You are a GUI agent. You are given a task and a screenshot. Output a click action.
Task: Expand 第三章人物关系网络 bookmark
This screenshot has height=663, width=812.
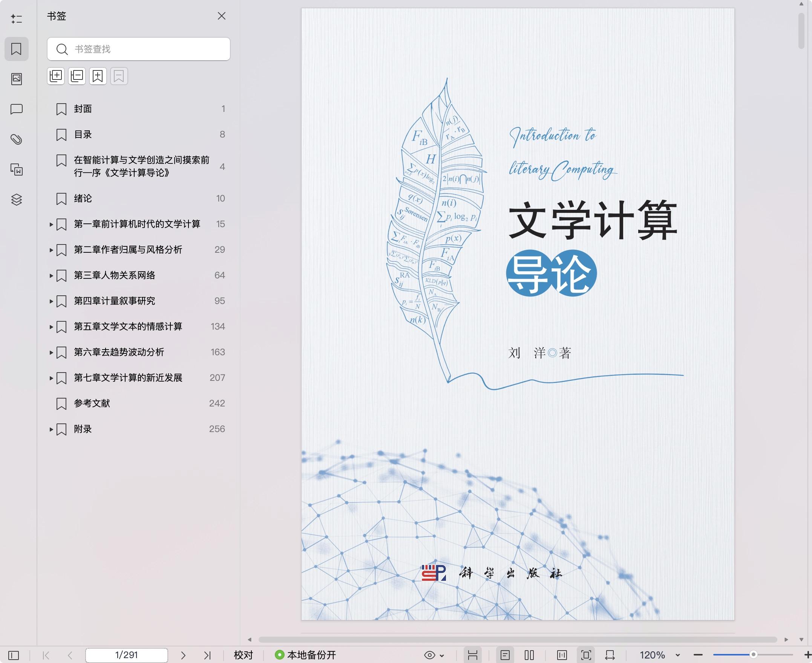(51, 276)
